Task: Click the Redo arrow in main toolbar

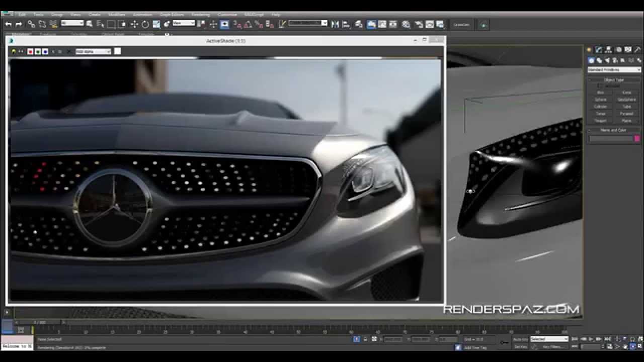Action: [x=19, y=24]
